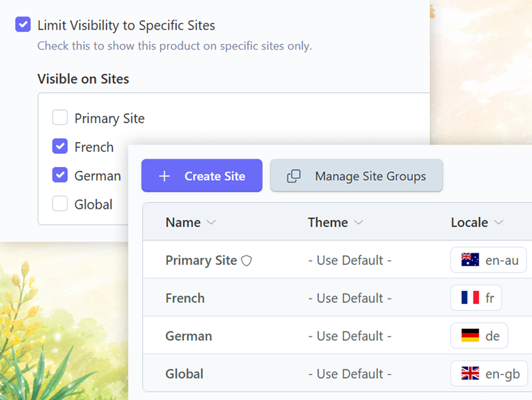Click the Manage Site Groups copy icon
The width and height of the screenshot is (532, 400).
[x=293, y=177]
